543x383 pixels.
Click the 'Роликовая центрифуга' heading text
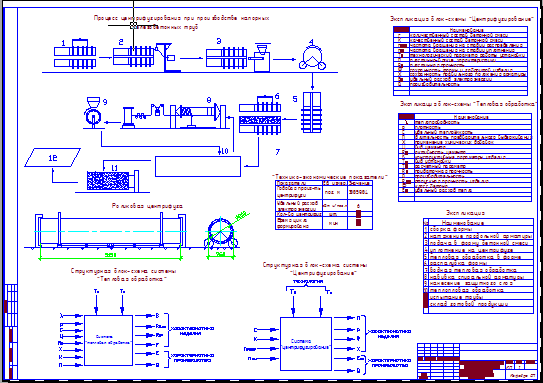point(147,206)
